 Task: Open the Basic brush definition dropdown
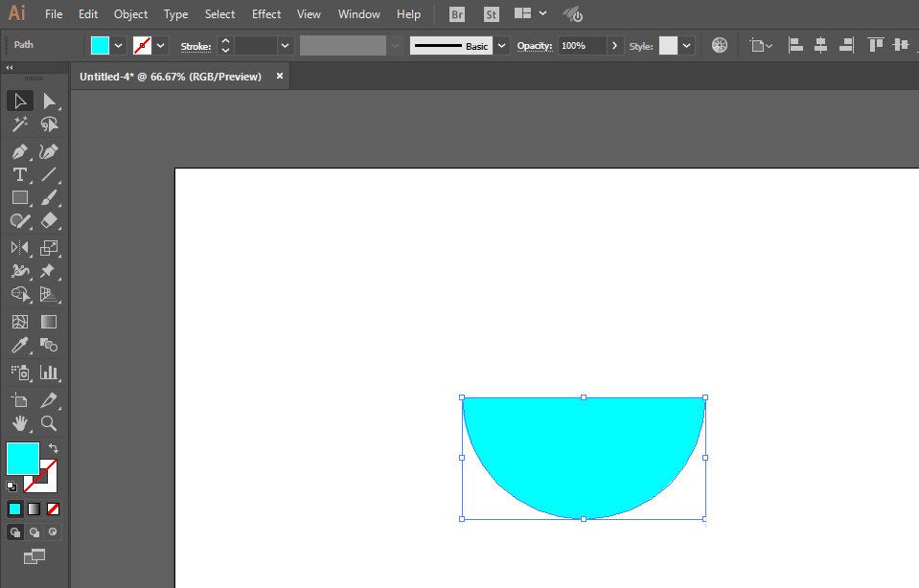502,46
